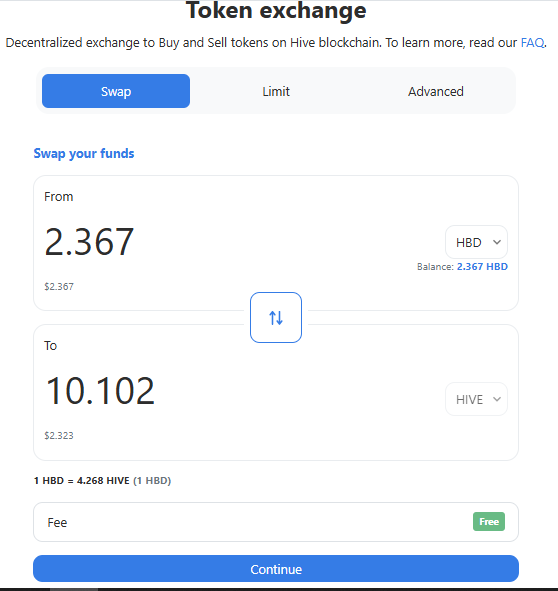Switch to the Limit tab
Image resolution: width=558 pixels, height=591 pixels.
[276, 91]
